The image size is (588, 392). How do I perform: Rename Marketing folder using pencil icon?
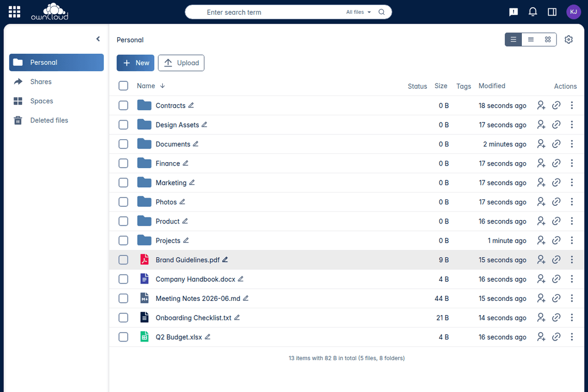click(x=192, y=183)
